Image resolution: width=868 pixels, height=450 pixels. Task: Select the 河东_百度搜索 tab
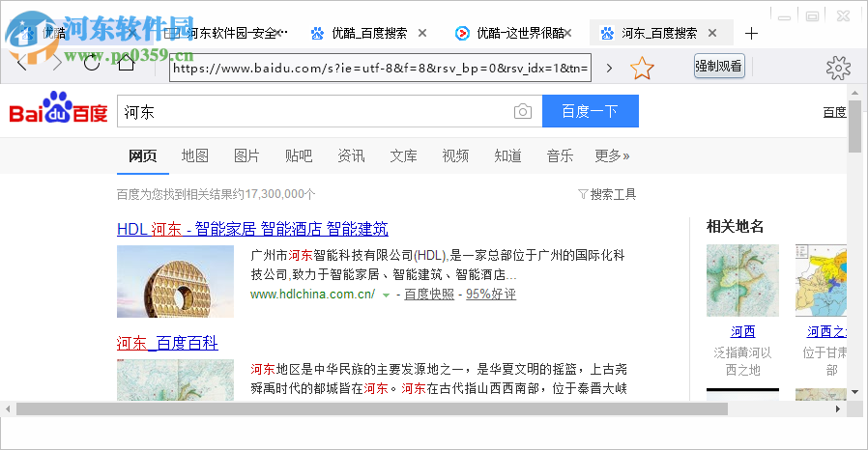click(x=659, y=33)
